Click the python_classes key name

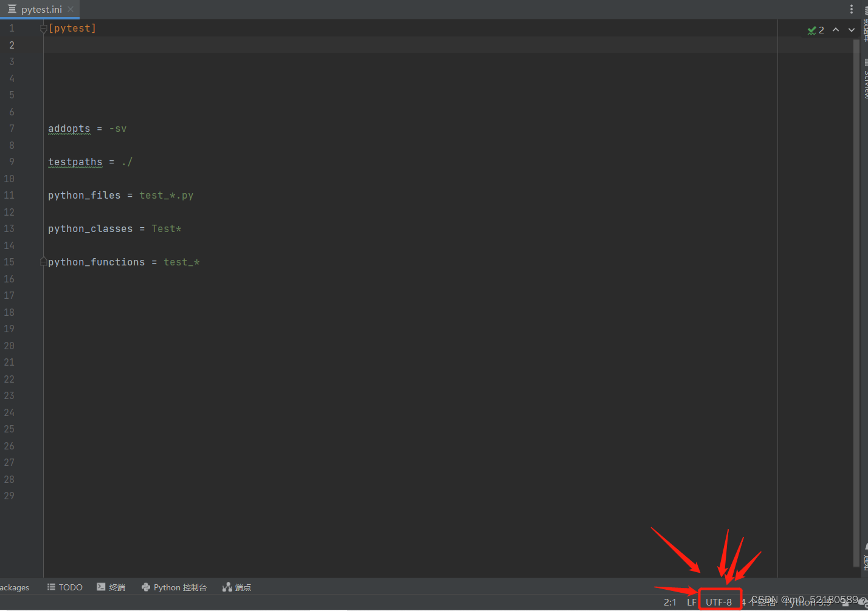tap(91, 229)
